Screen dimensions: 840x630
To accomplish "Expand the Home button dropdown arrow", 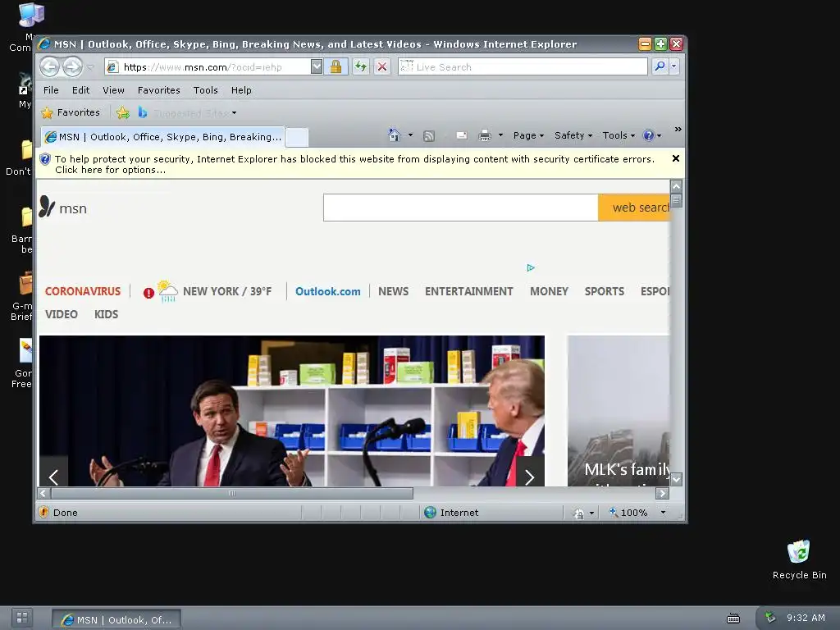I will pos(410,135).
